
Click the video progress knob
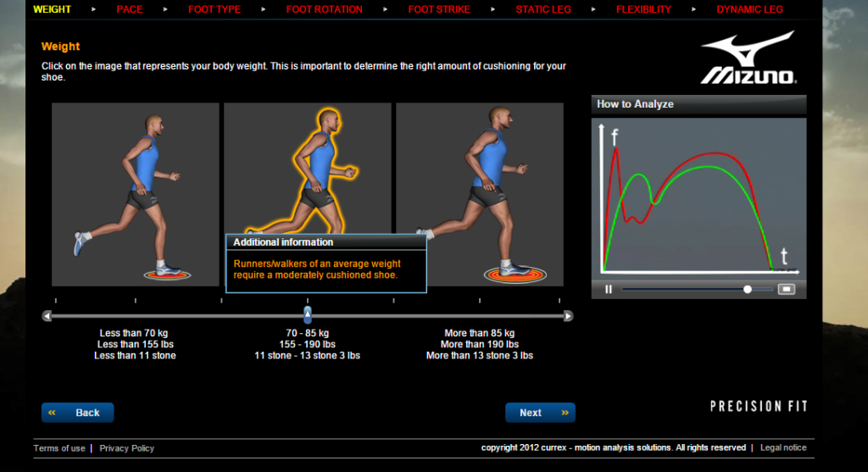(748, 289)
